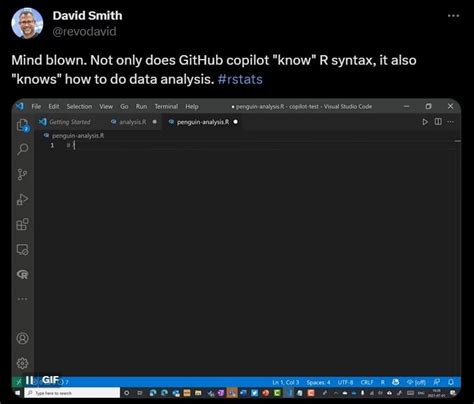Viewport: 474px width, 404px height.
Task: Change the CRLF line ending setting
Action: (x=367, y=382)
